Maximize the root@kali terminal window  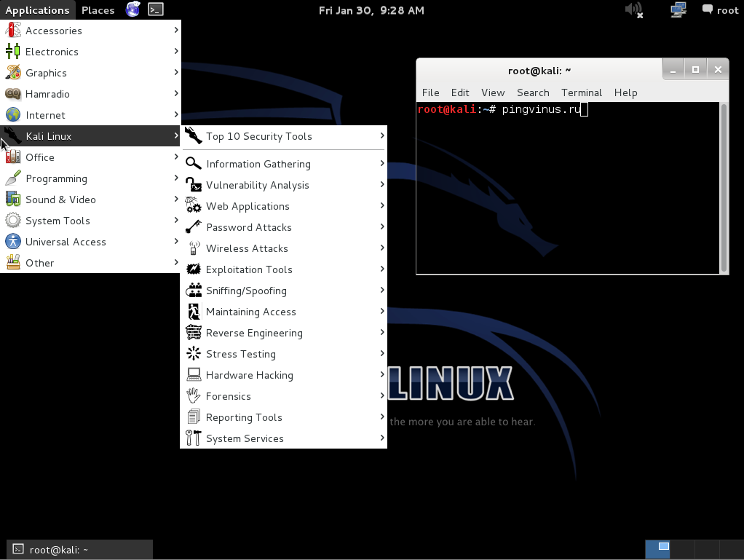click(695, 70)
